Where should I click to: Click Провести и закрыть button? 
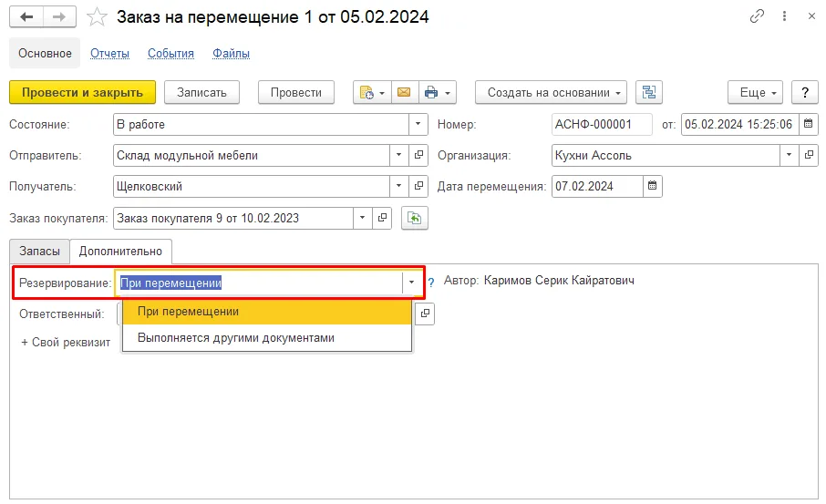(82, 93)
